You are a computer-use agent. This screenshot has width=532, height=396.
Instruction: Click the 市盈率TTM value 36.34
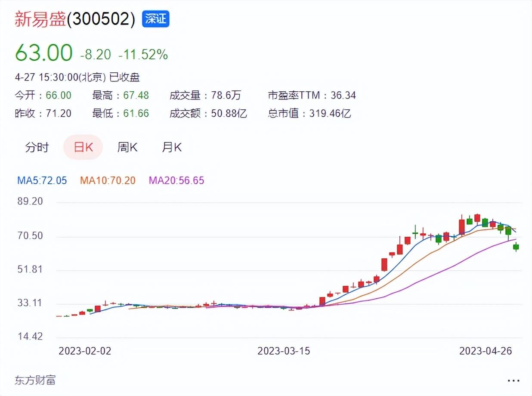pos(343,95)
